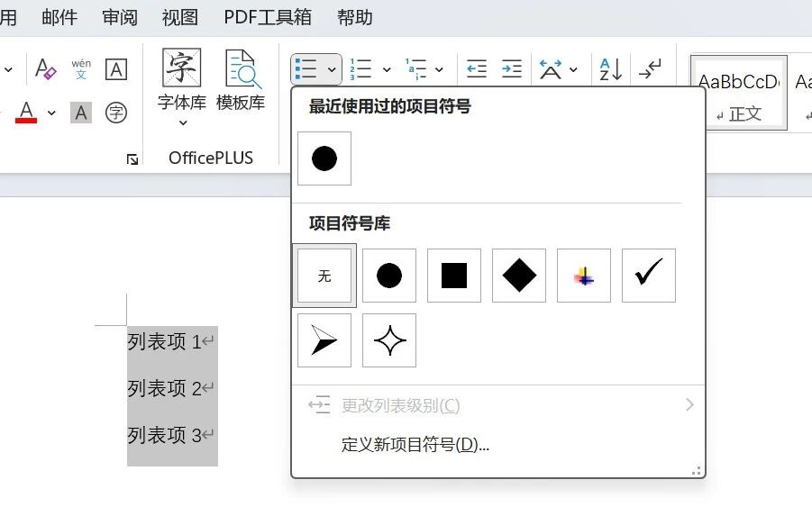Image resolution: width=812 pixels, height=516 pixels.
Task: Expand the bullet list dropdown arrow
Action: point(332,69)
